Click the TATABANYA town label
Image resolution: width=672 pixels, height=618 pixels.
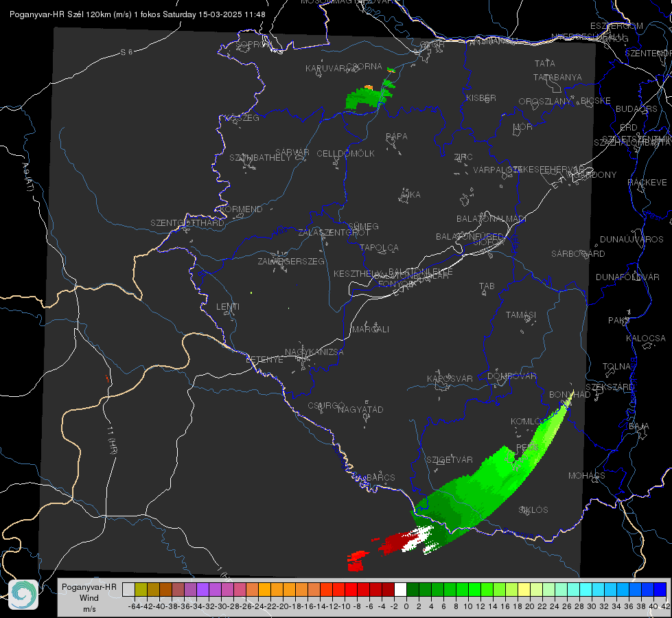coord(557,78)
